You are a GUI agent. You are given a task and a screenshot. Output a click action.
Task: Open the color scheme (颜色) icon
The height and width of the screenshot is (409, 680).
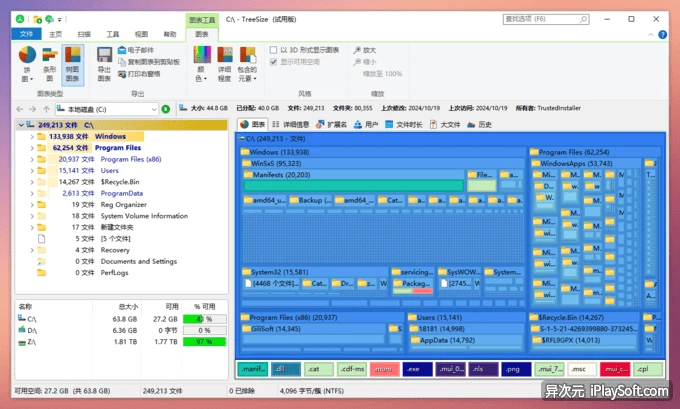pyautogui.click(x=202, y=56)
